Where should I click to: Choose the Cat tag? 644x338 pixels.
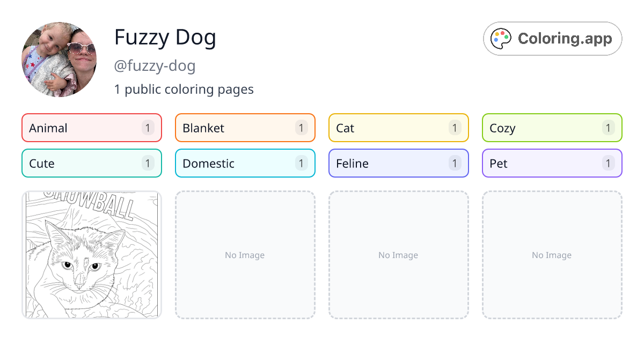click(x=399, y=128)
